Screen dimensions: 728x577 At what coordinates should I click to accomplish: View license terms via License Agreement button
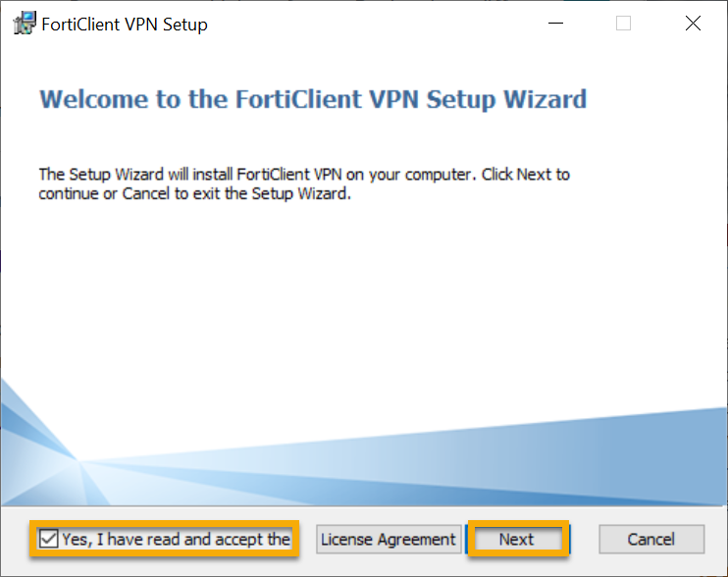click(389, 539)
